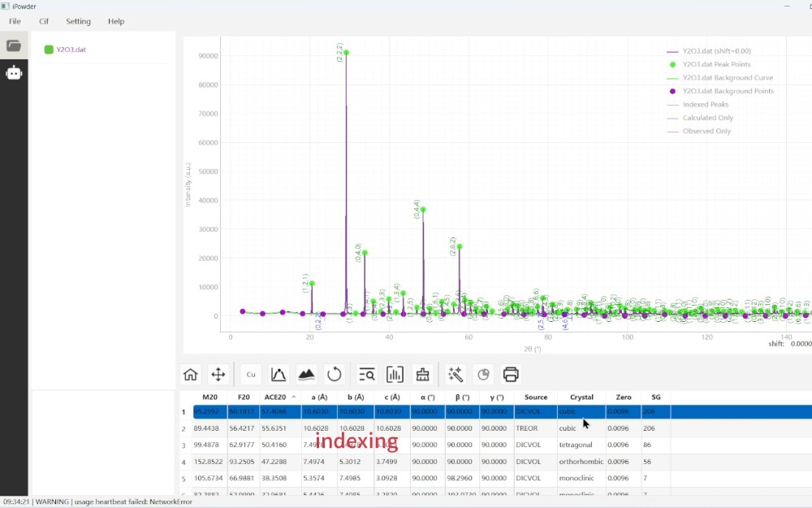The height and width of the screenshot is (508, 812).
Task: Sort table by F20 column
Action: [244, 397]
